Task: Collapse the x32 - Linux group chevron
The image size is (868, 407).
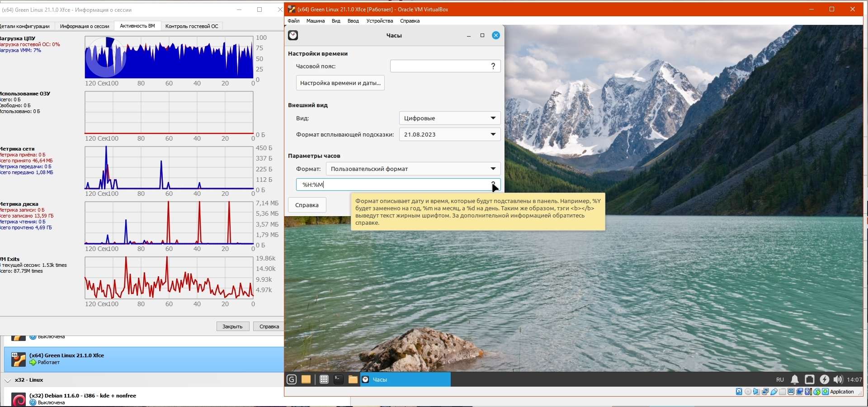Action: coord(8,380)
